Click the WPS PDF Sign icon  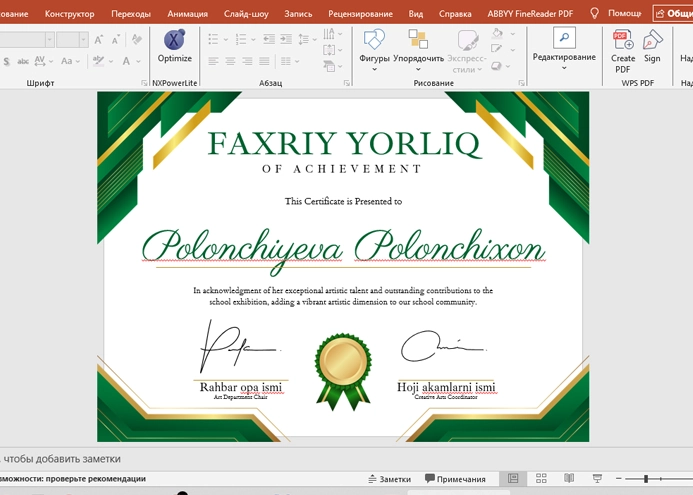[652, 46]
